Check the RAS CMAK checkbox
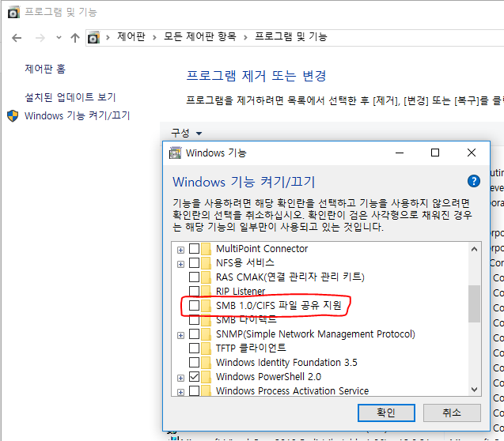Image resolution: width=504 pixels, height=441 pixels. pos(194,277)
